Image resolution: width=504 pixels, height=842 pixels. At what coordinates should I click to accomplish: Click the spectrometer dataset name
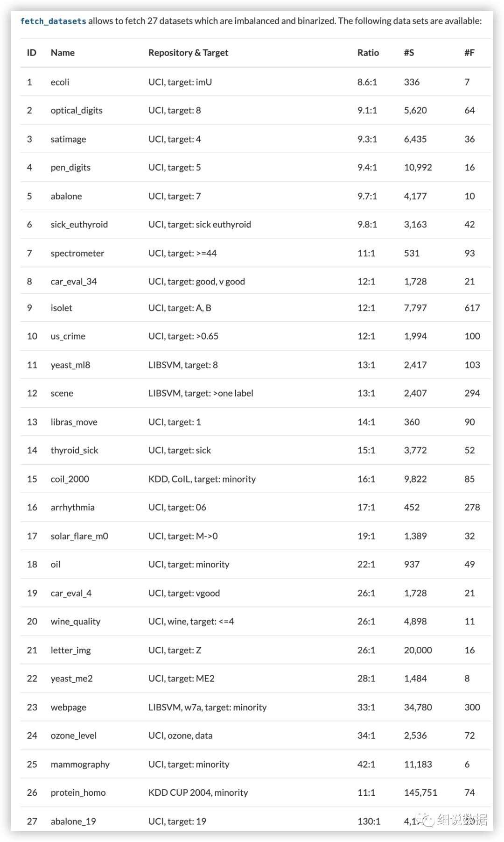coord(77,253)
